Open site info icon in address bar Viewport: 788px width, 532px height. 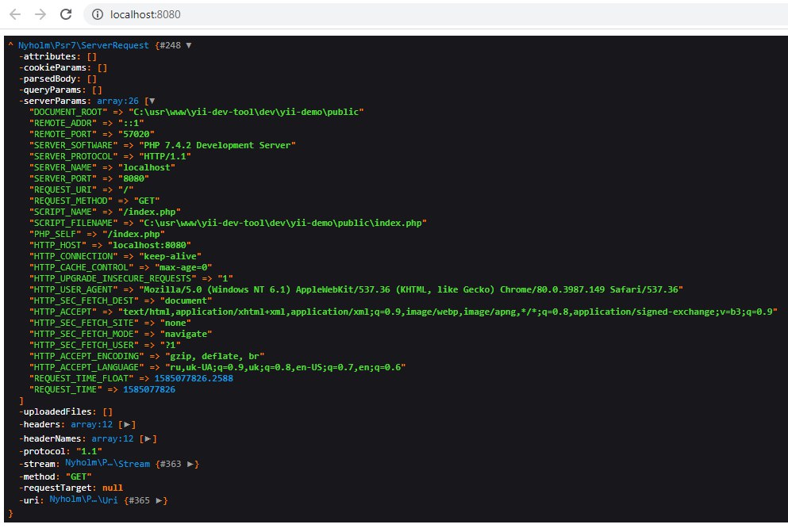98,14
